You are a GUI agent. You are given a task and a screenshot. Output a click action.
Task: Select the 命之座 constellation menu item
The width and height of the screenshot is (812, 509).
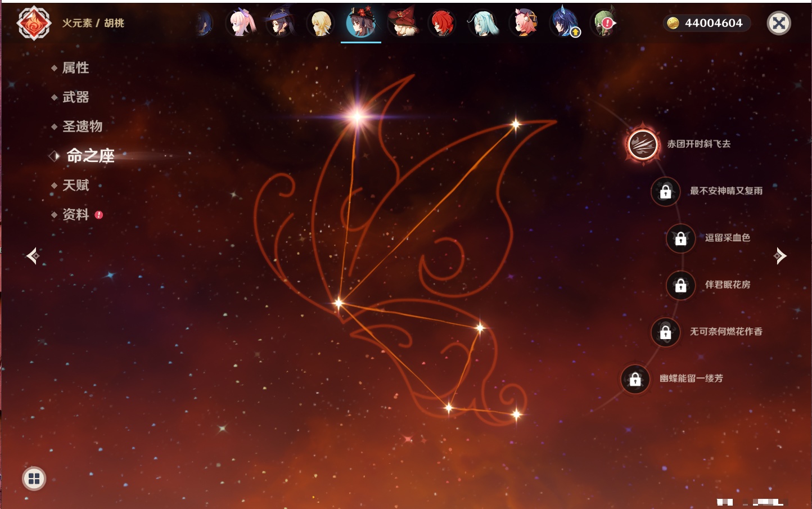point(90,156)
